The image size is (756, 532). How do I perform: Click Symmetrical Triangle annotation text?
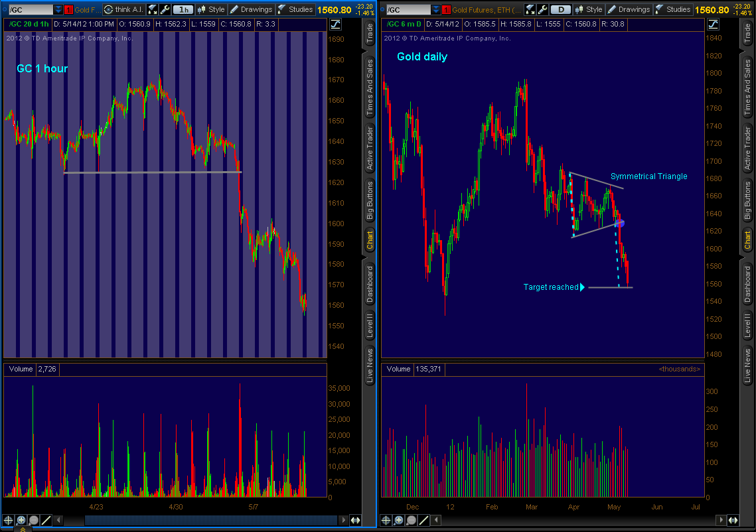click(x=648, y=176)
